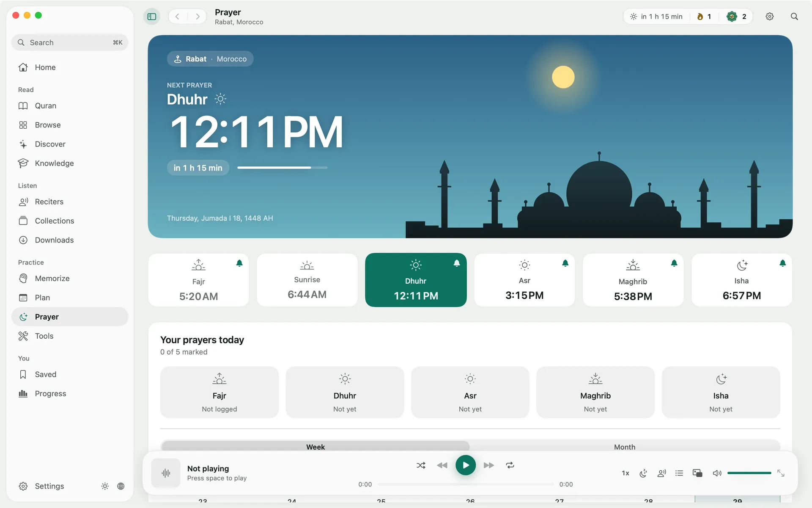This screenshot has height=508, width=812.
Task: Open the green badge counter showing 2
Action: (x=736, y=17)
